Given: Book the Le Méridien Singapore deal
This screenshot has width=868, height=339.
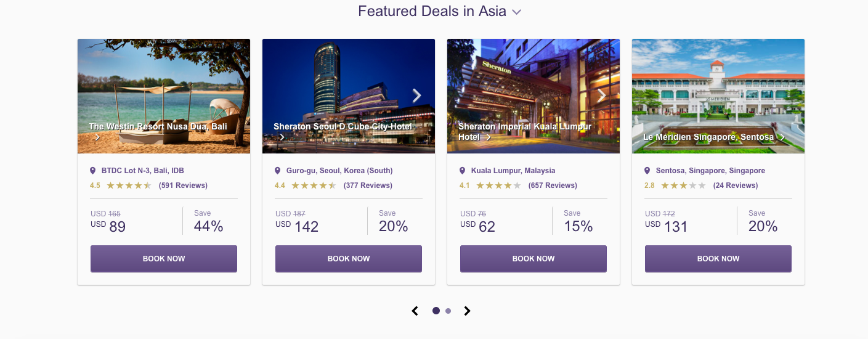Looking at the screenshot, I should coord(718,259).
